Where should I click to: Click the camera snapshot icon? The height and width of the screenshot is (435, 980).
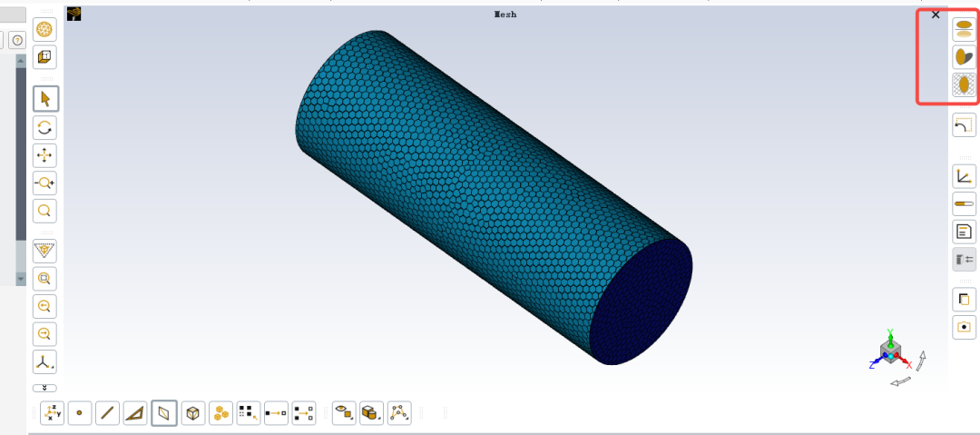point(965,327)
